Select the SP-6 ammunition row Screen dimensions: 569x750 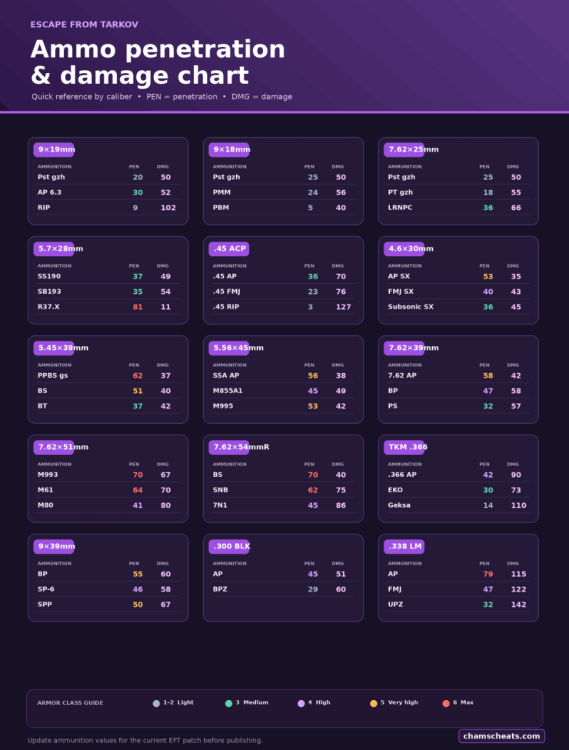[x=108, y=589]
